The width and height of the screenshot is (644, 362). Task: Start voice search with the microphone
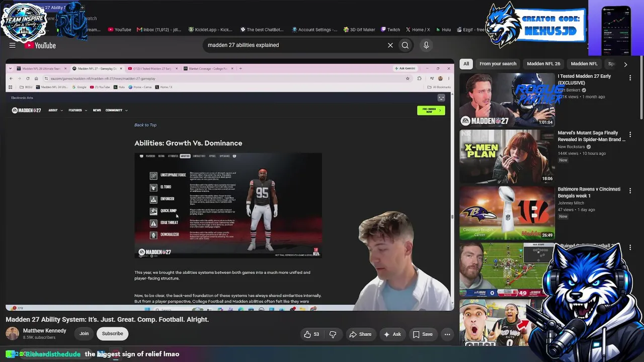pos(426,45)
